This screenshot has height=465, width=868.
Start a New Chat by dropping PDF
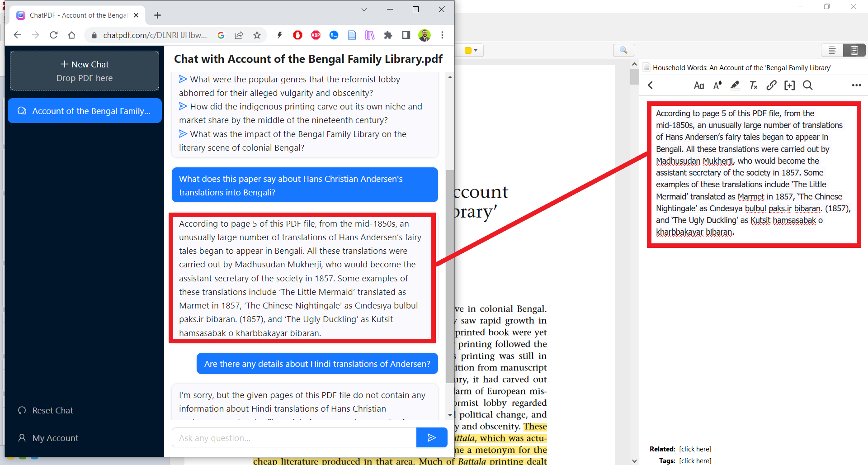(x=85, y=71)
